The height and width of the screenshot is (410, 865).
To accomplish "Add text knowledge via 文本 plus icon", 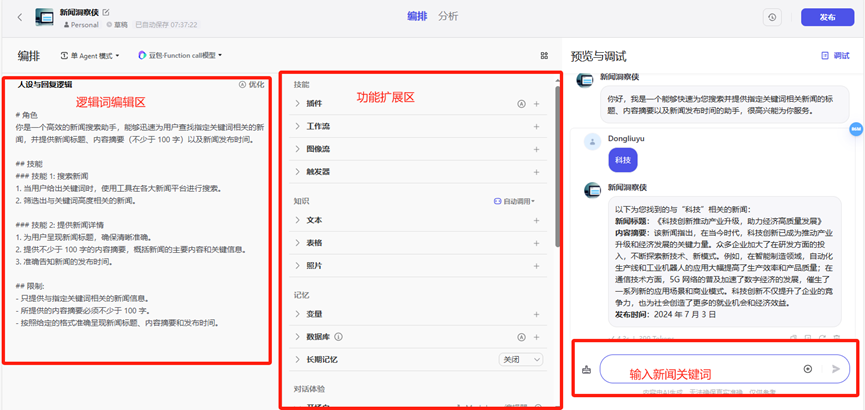I will 536,220.
